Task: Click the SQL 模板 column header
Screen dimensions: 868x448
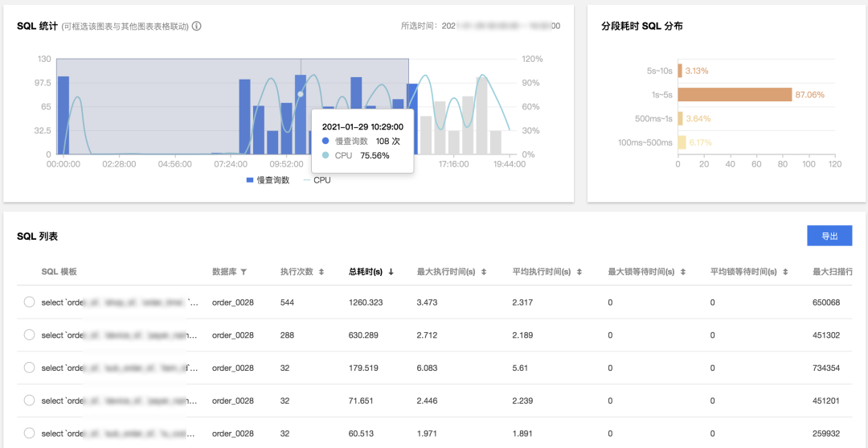Action: tap(59, 272)
